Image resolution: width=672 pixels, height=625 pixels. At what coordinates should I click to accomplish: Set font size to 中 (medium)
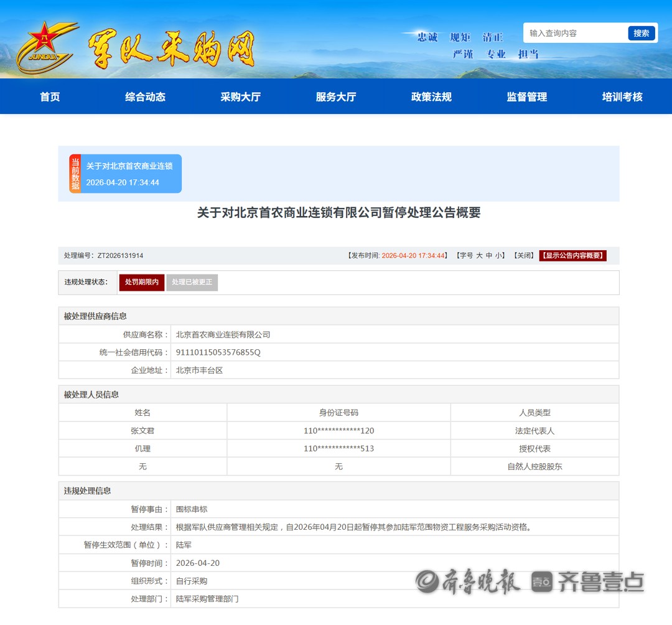[489, 255]
